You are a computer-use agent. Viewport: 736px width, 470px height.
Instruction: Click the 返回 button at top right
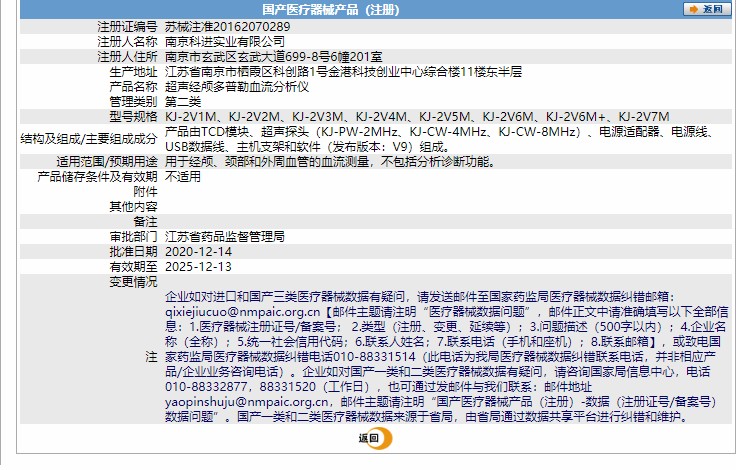pos(707,9)
